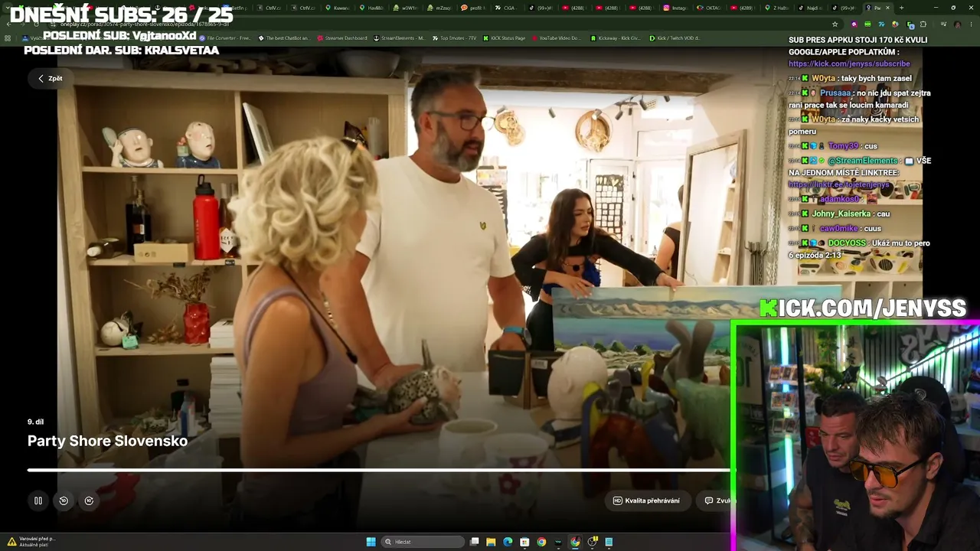Go back using the Zpět button
980x551 pixels.
click(51, 78)
